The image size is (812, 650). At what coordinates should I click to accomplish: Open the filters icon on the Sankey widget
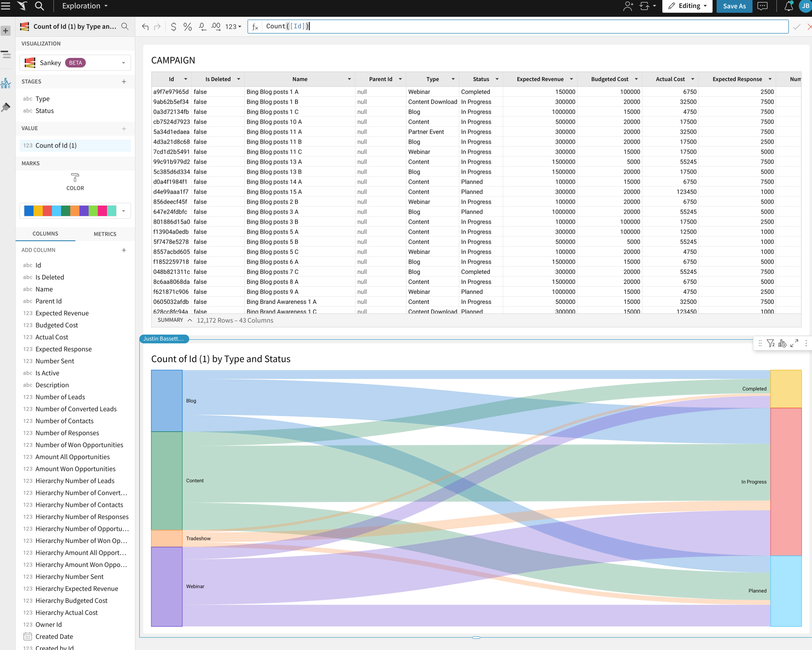tap(771, 343)
